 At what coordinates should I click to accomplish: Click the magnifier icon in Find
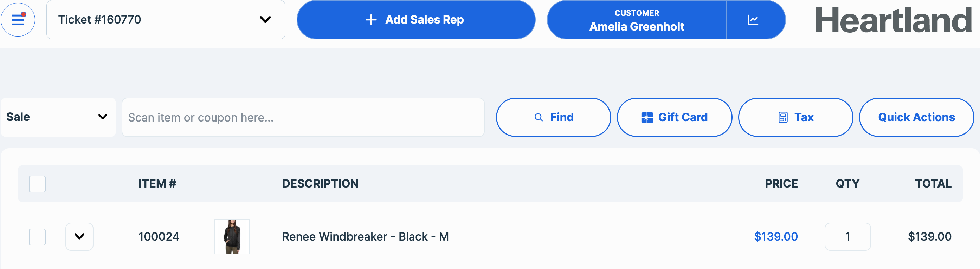538,117
